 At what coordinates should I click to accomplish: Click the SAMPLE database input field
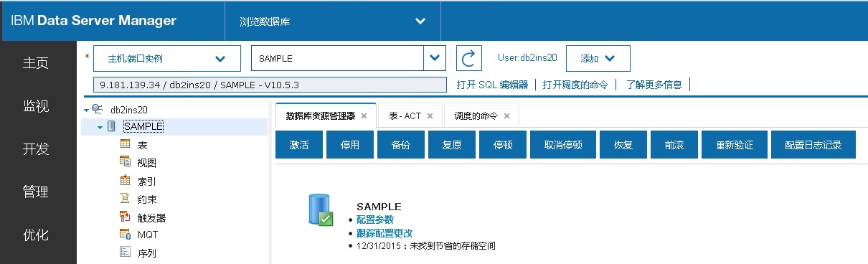coord(338,58)
